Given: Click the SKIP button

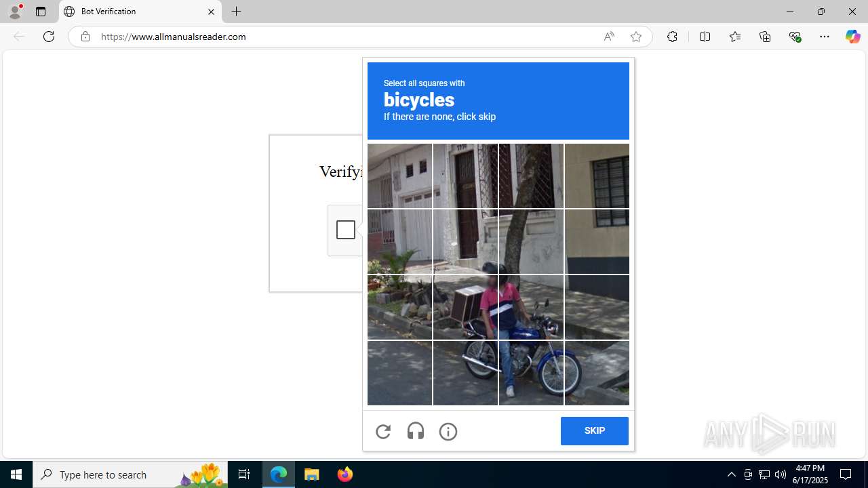Looking at the screenshot, I should tap(595, 431).
